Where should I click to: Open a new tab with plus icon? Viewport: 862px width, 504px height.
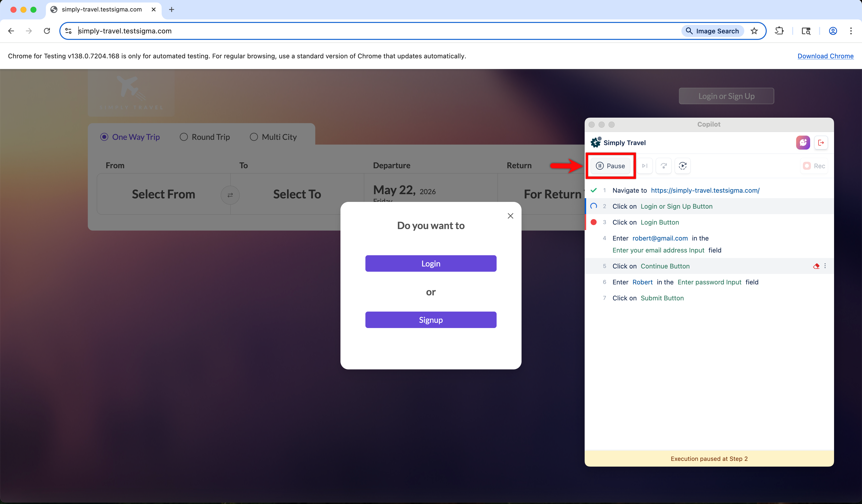(x=172, y=9)
